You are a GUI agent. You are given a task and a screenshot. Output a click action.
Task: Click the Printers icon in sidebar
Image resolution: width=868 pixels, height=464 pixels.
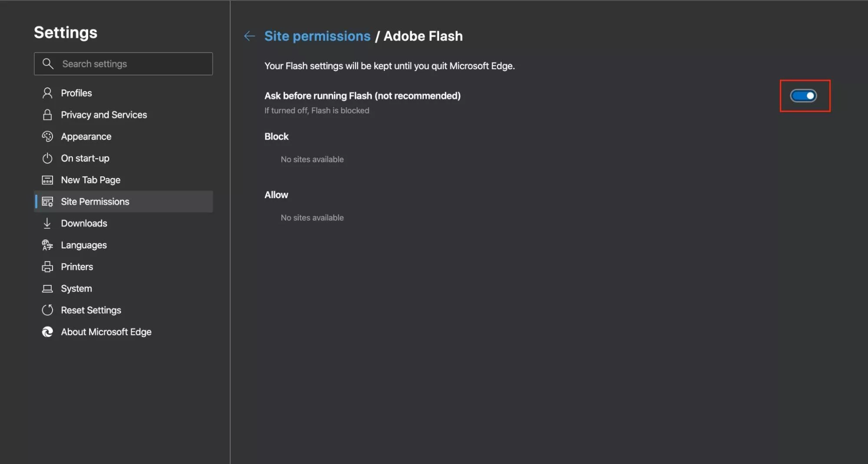[47, 267]
